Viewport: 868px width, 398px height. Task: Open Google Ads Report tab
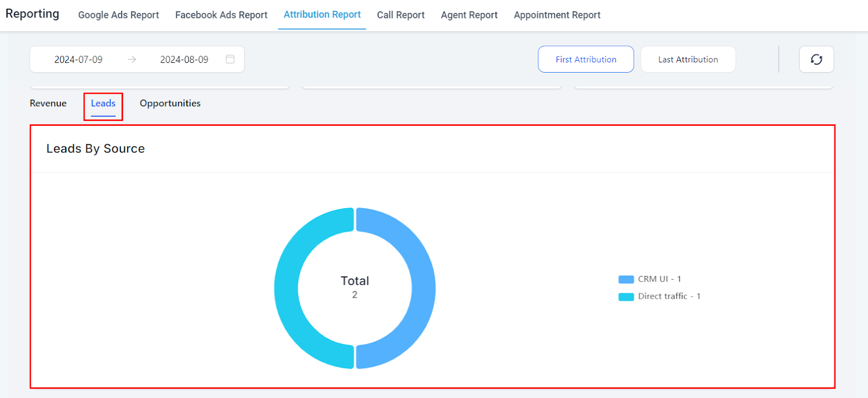(118, 15)
